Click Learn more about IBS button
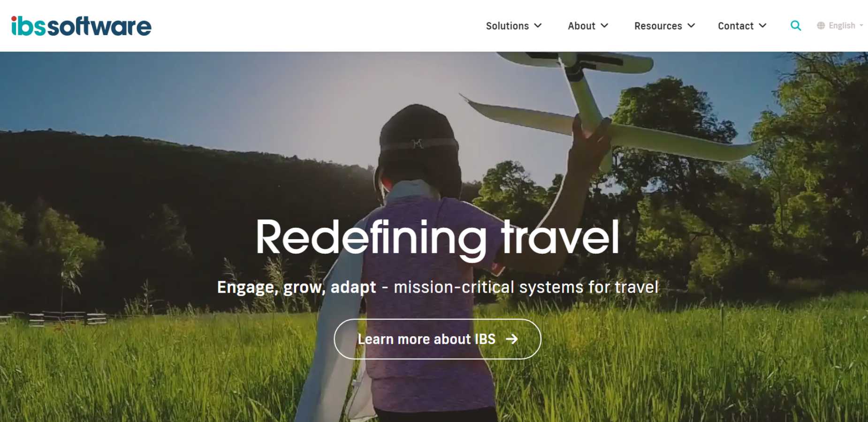 coord(437,339)
